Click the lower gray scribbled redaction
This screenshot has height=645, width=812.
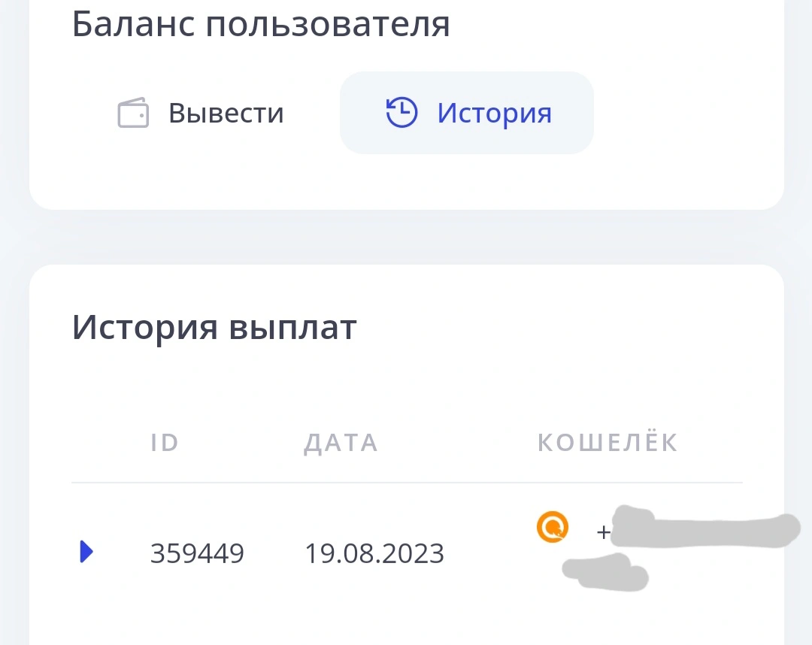(x=604, y=572)
